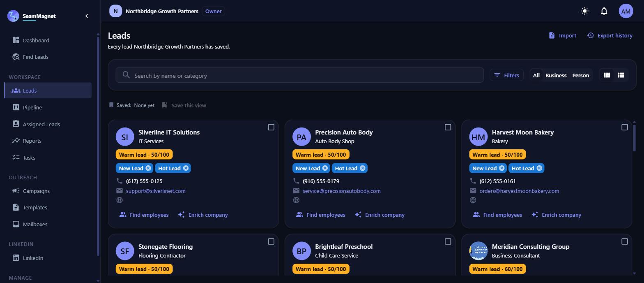Open Find Leads in the sidebar
The height and width of the screenshot is (283, 644).
(48, 57)
